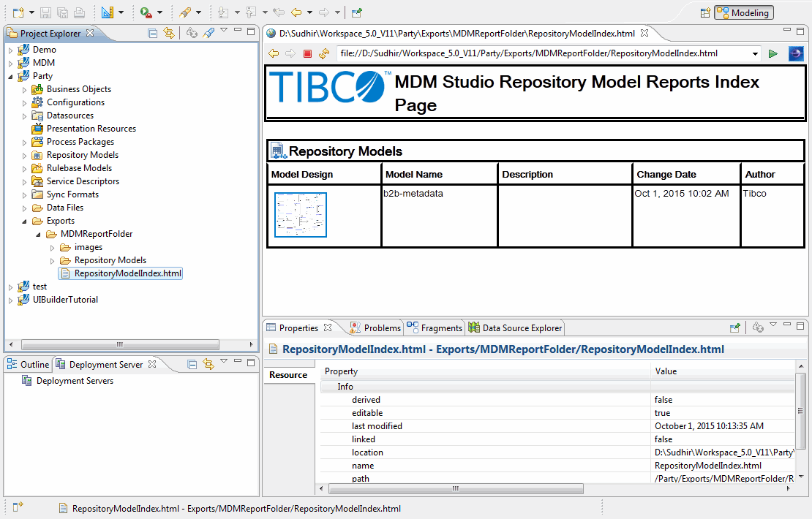812x519 pixels.
Task: Click the flashlight Search icon in toolbar
Action: click(185, 12)
